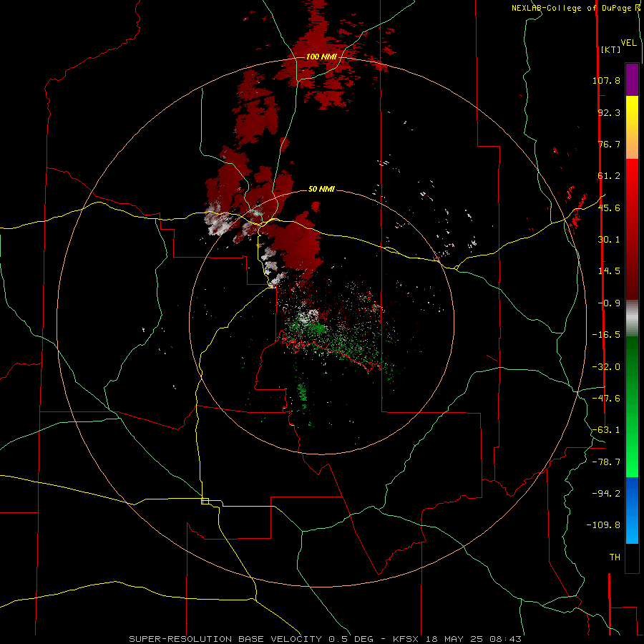Click the green segment of the color bar
Image resolution: width=644 pixels, height=644 pixels.
click(632, 406)
